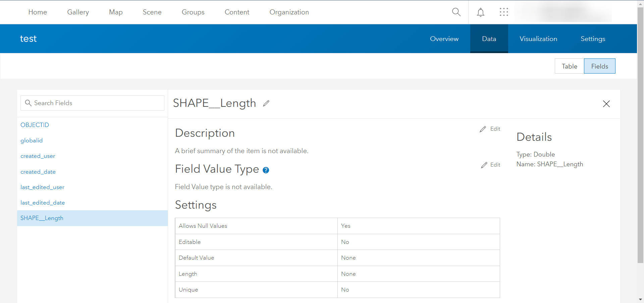This screenshot has width=644, height=303.
Task: Open the app launcher grid
Action: [504, 12]
